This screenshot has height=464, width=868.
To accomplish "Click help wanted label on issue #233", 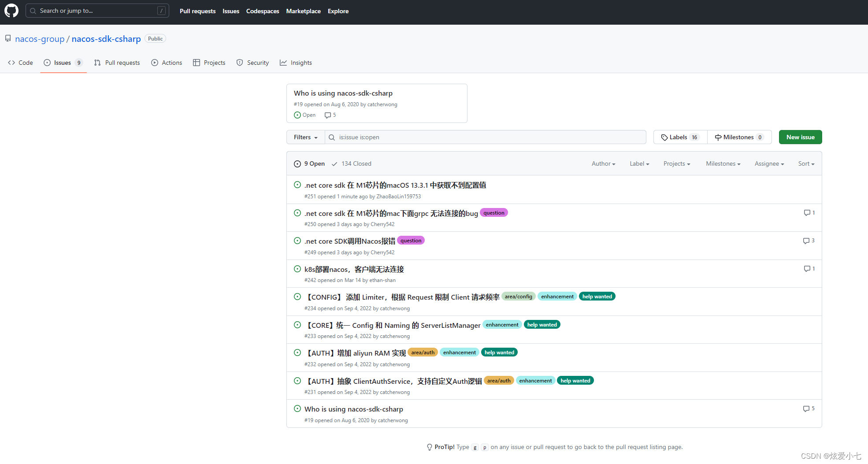I will tap(542, 325).
